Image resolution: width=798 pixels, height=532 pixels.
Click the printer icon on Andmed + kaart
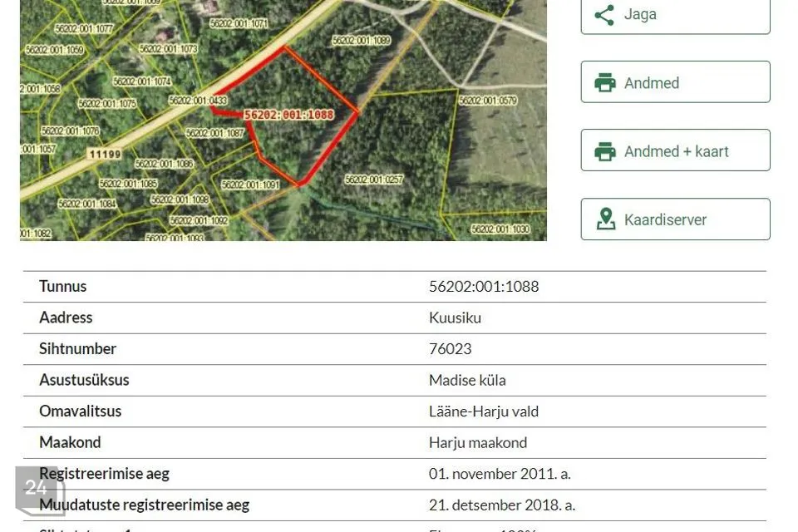[604, 151]
